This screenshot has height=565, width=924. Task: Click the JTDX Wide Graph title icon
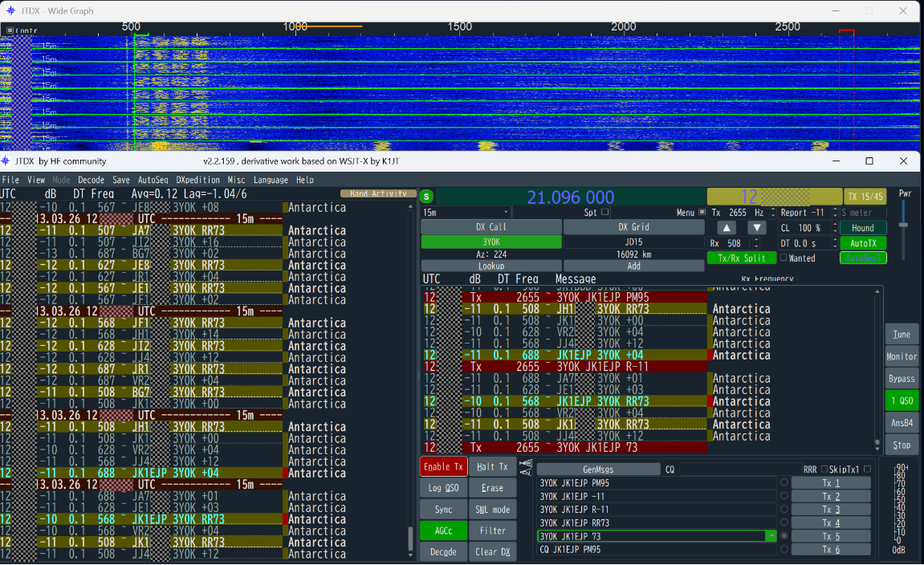tap(10, 10)
